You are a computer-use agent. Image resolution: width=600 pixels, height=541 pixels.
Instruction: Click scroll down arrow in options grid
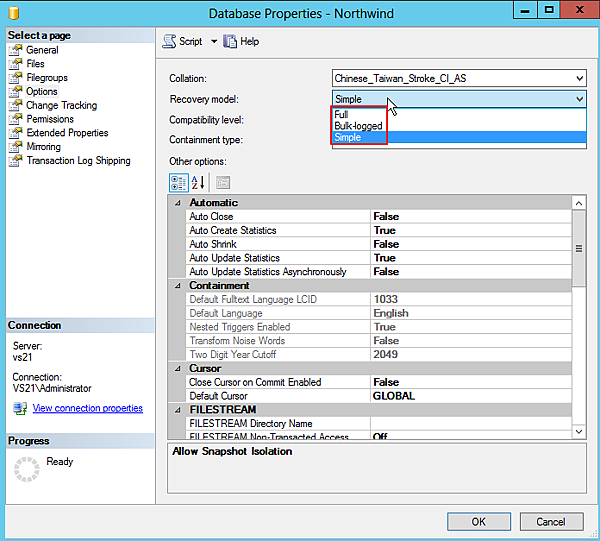(x=579, y=432)
